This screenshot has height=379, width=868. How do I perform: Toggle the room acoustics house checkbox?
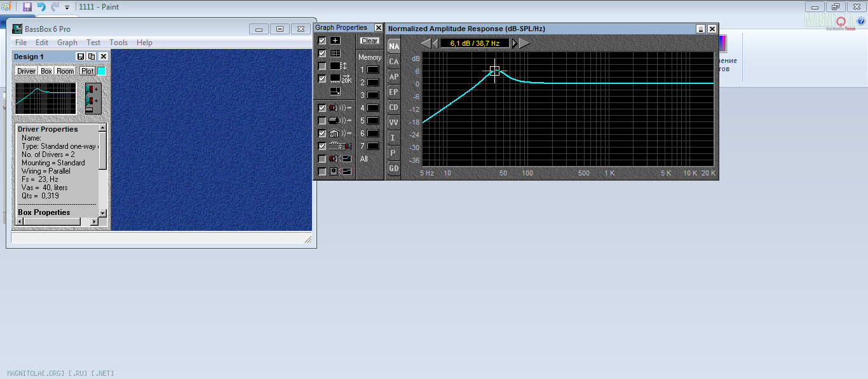(x=322, y=134)
